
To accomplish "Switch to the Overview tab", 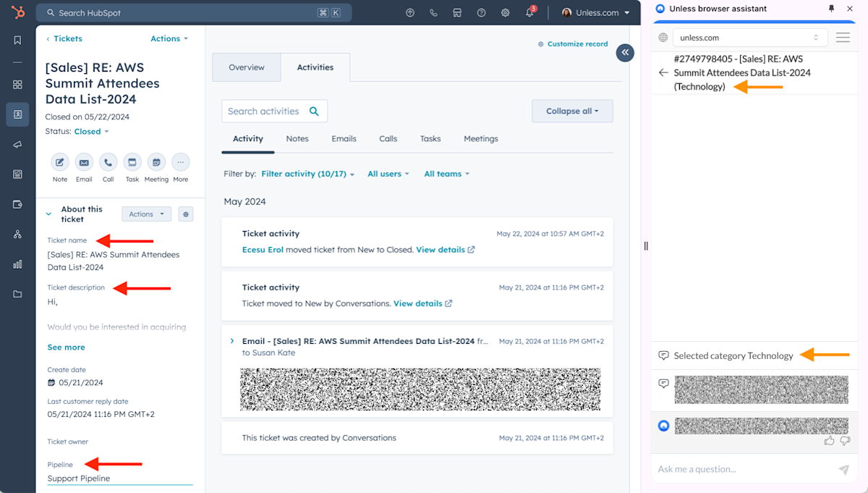I will [247, 67].
